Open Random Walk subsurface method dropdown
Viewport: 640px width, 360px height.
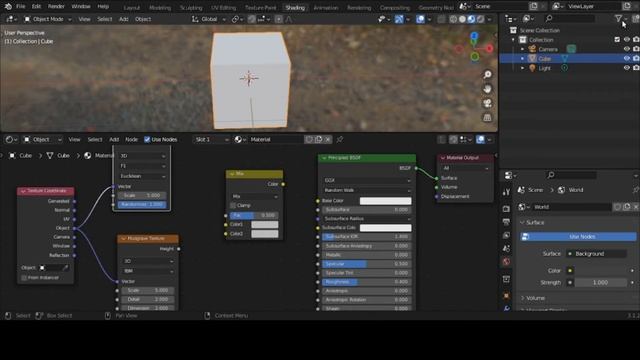tap(367, 190)
